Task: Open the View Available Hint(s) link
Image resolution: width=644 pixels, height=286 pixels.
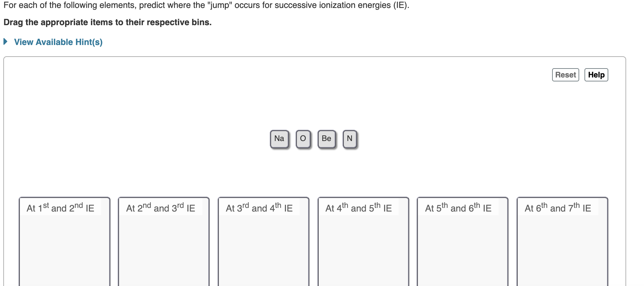Action: pos(58,42)
